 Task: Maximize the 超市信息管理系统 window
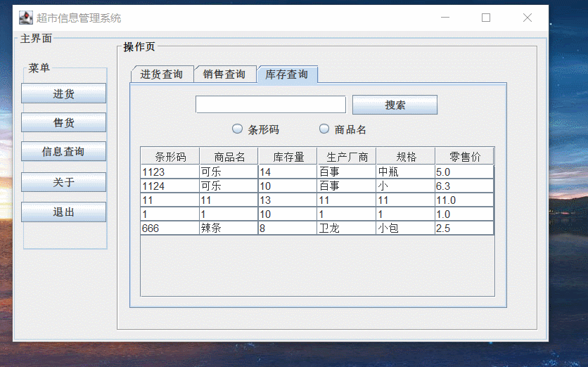(485, 18)
